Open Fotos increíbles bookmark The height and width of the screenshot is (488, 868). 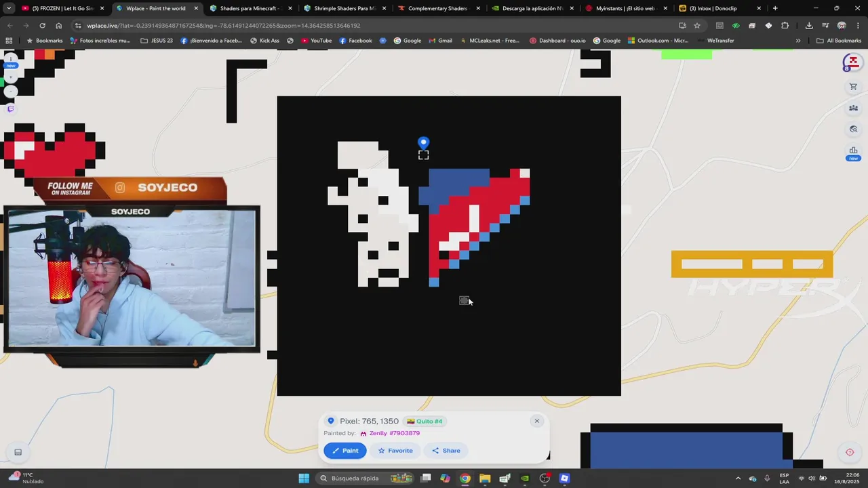tap(100, 41)
